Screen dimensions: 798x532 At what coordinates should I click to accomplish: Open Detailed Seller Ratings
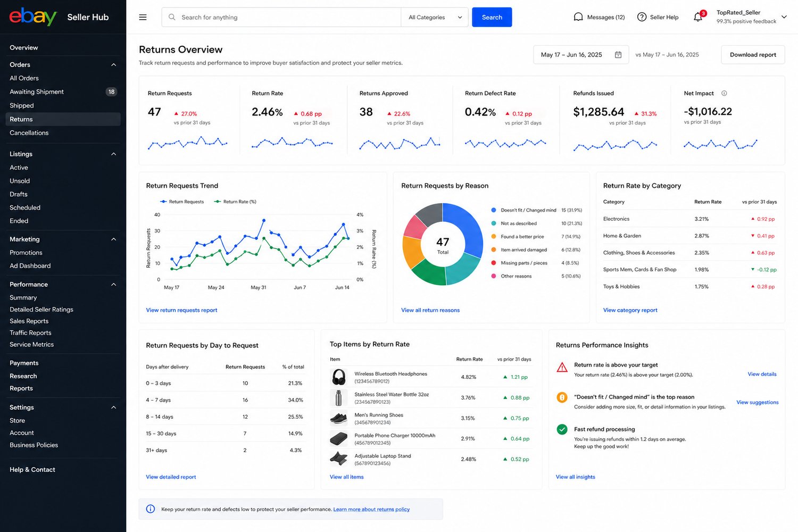41,310
